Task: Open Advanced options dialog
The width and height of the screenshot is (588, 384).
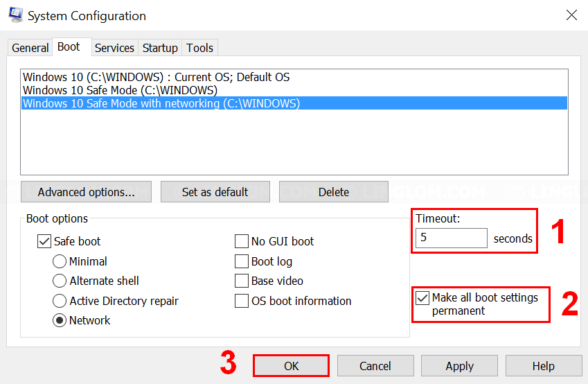Action: 87,192
